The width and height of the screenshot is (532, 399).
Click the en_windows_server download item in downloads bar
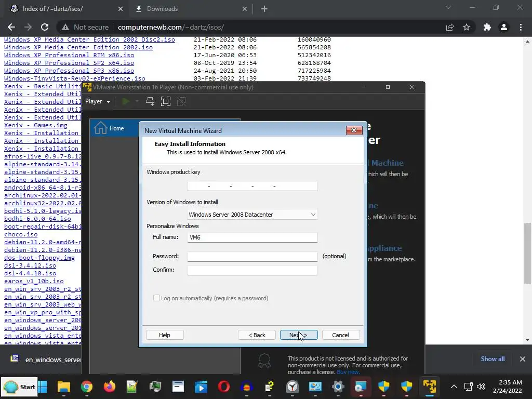pyautogui.click(x=46, y=360)
